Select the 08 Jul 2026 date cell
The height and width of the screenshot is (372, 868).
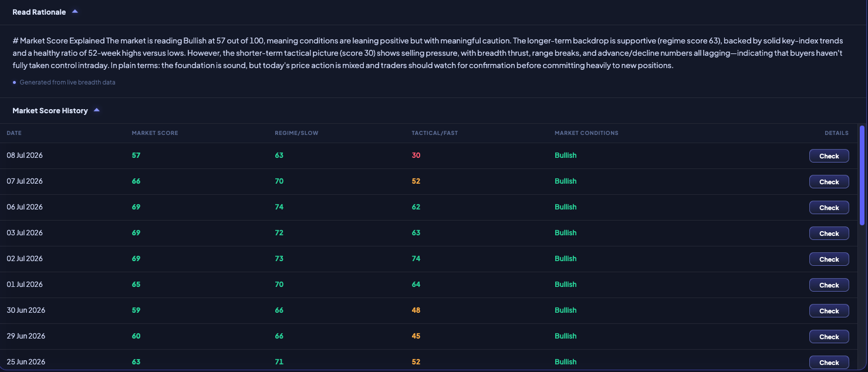click(25, 155)
